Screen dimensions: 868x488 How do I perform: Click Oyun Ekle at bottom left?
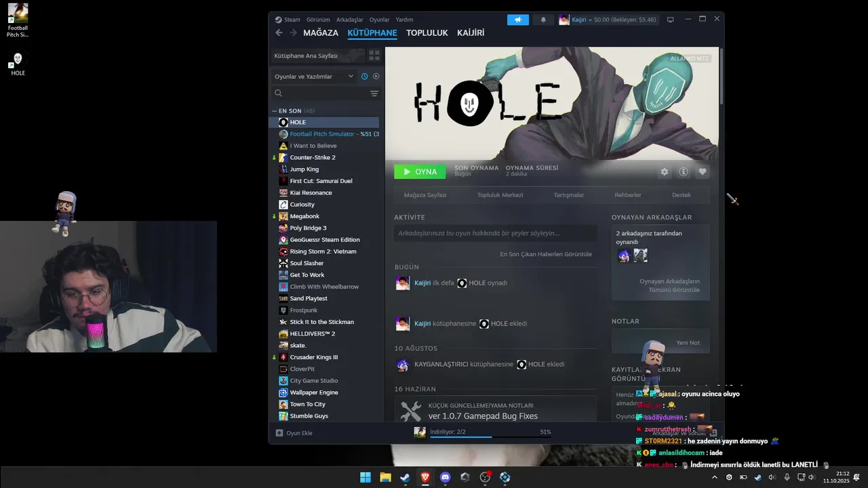[294, 433]
